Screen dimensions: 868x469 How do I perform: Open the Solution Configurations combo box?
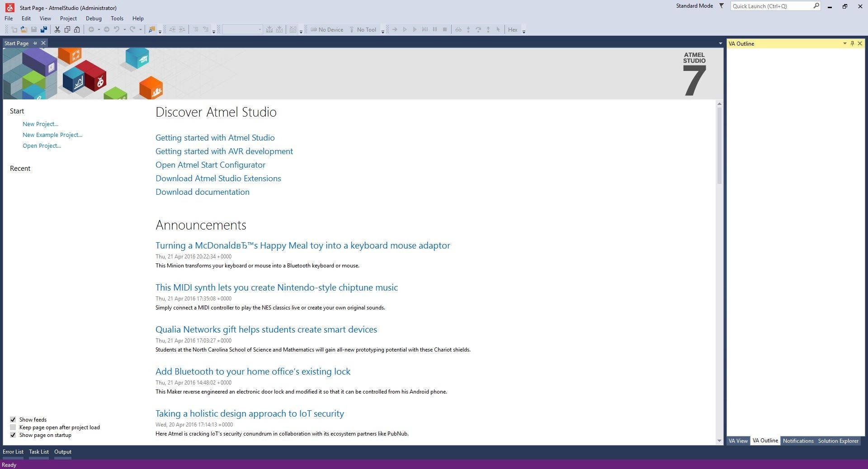click(243, 29)
